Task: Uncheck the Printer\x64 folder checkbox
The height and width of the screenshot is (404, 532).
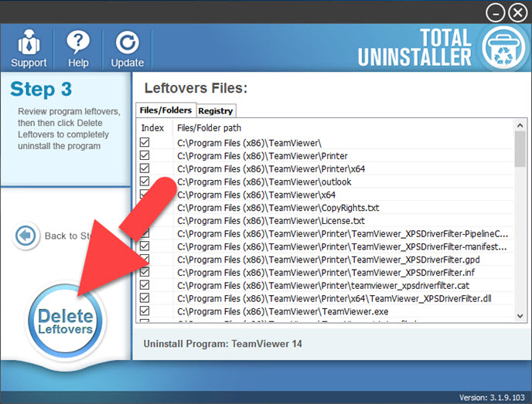Action: pyautogui.click(x=145, y=168)
